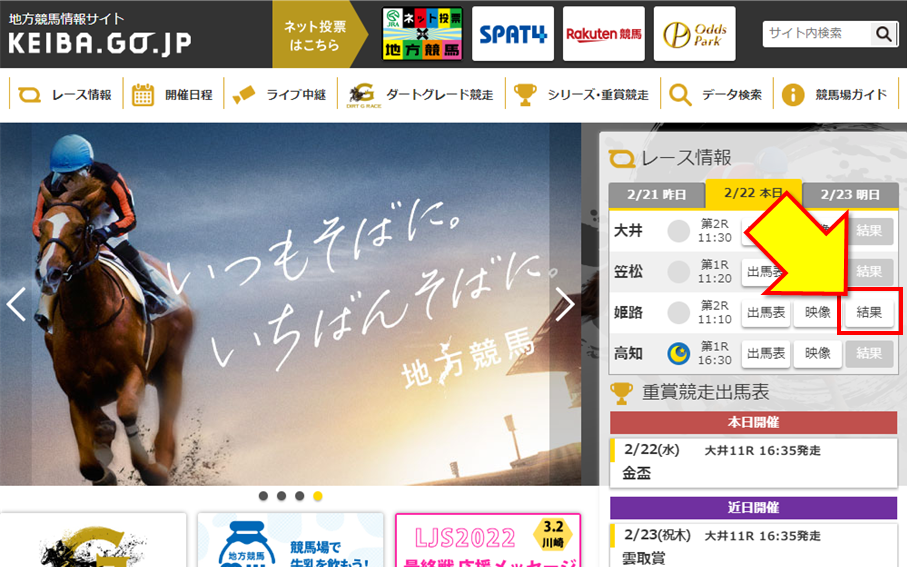Open the SPAT4 betting site logo
Viewport: 907px width, 567px height.
point(513,34)
